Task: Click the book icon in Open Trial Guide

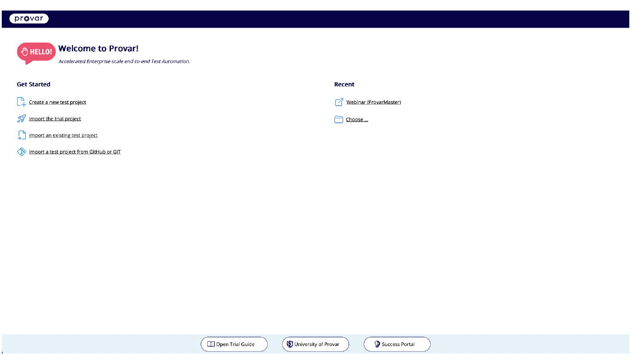Action: [211, 344]
